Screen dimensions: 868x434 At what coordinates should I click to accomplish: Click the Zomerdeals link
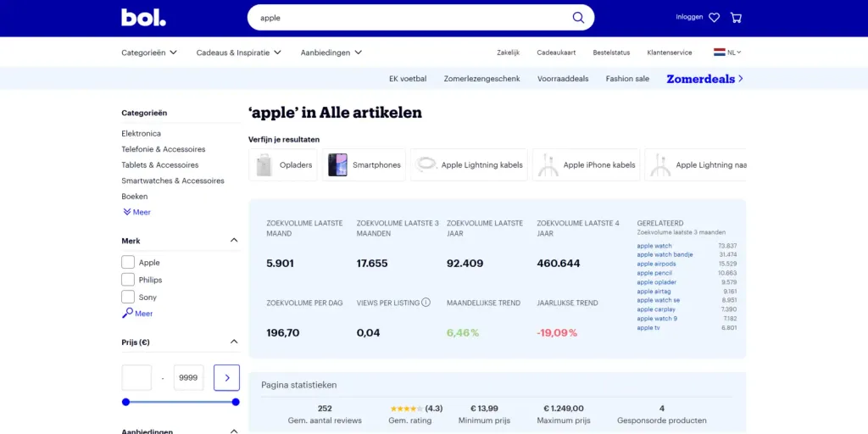click(x=701, y=79)
